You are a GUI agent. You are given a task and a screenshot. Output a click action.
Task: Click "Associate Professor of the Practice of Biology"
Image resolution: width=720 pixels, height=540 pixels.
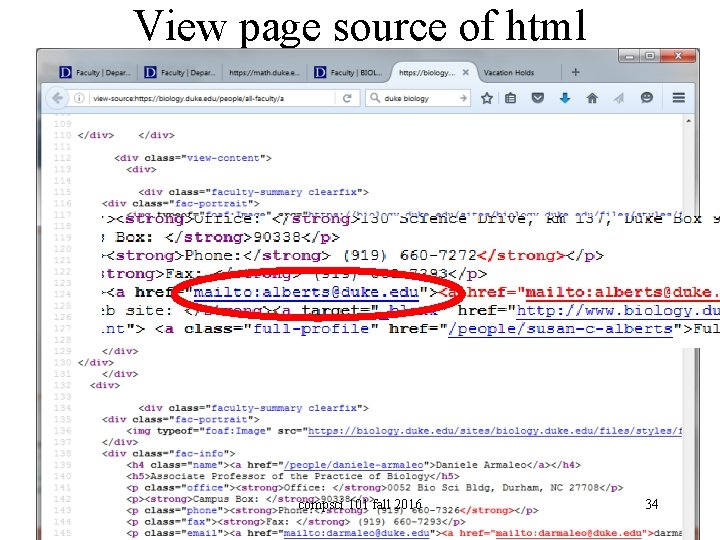pos(289,476)
